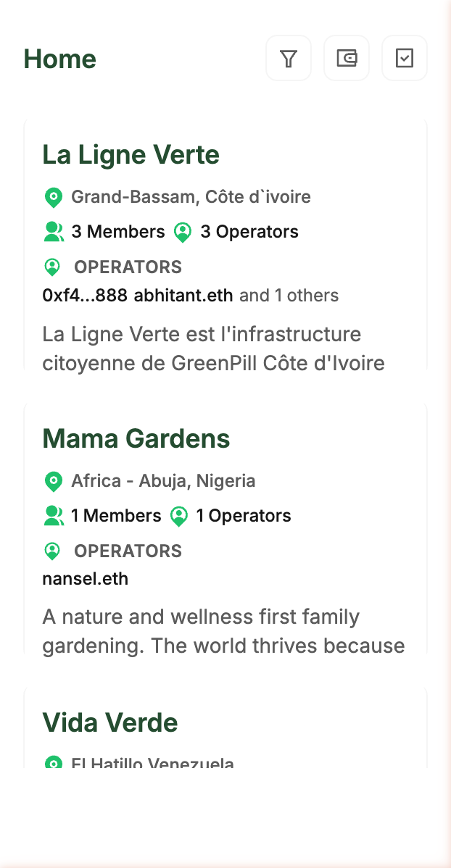Click members icon in La Ligne Verte
The height and width of the screenshot is (868, 451).
[54, 232]
